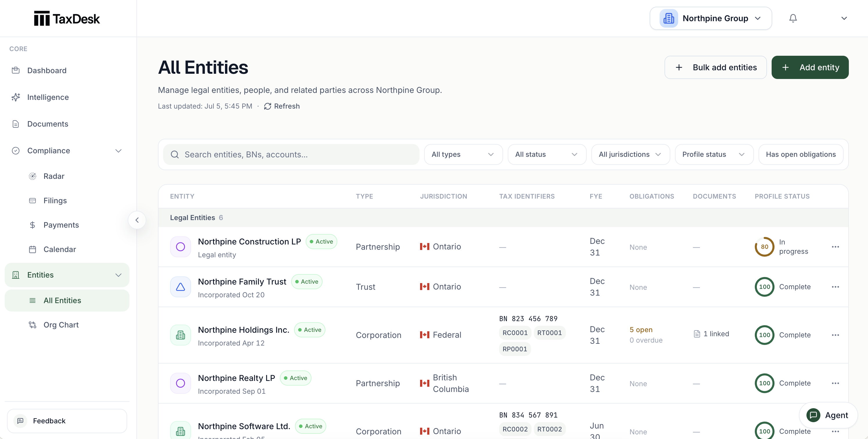The image size is (868, 439).
Task: Open more options for Northpine Realty LP
Action: [x=835, y=383]
